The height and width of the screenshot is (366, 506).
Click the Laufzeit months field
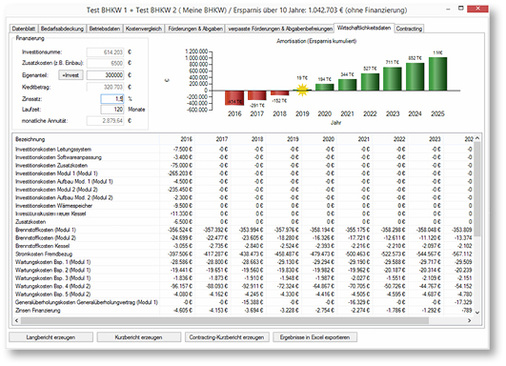coord(112,110)
